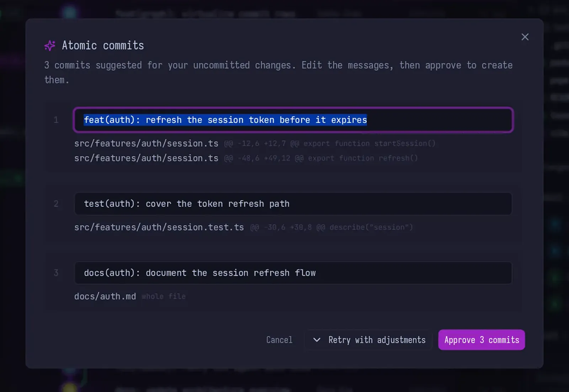Click commit number 1 label

[x=56, y=120]
